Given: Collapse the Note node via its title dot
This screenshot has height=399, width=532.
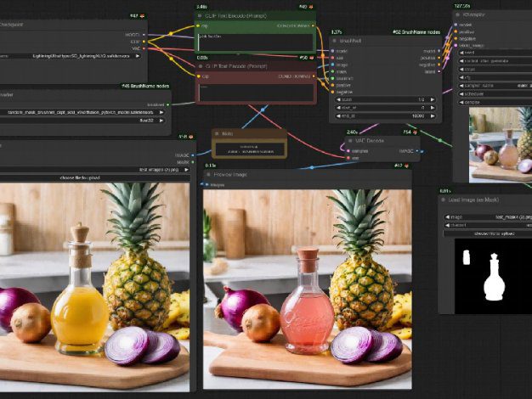Looking at the screenshot, I should (x=218, y=133).
